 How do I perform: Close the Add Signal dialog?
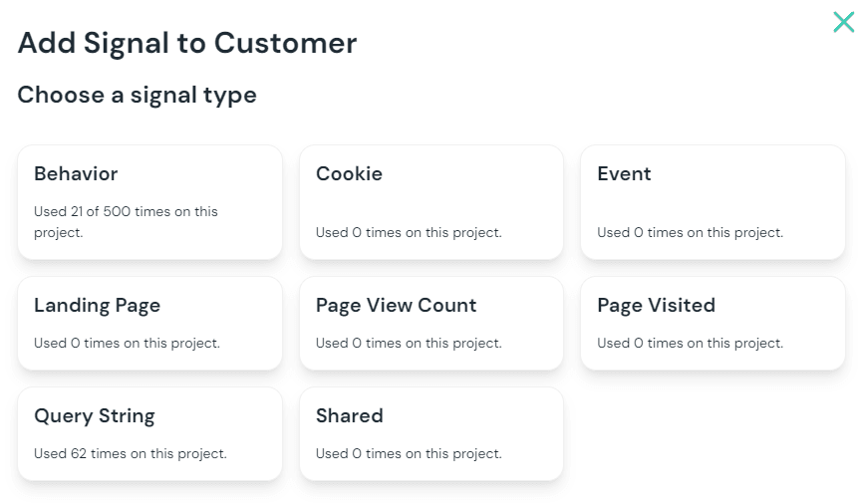(843, 22)
